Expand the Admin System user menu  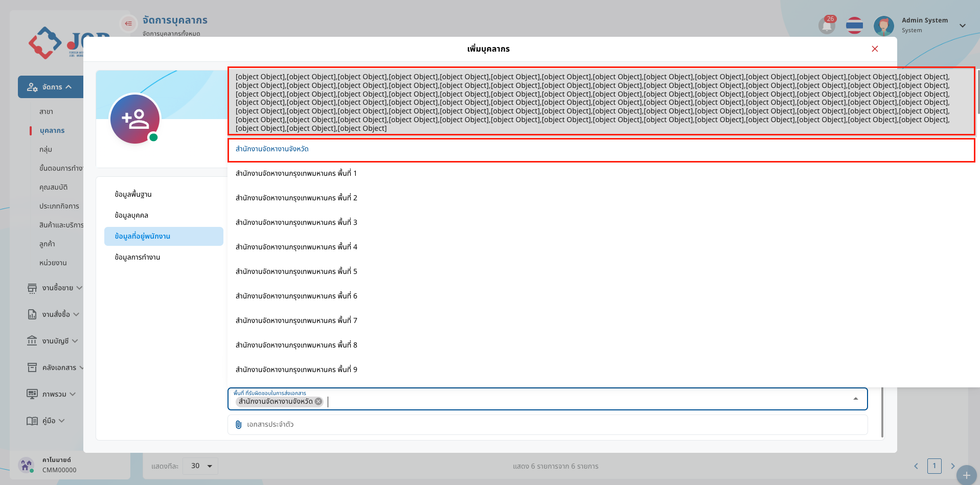click(962, 26)
